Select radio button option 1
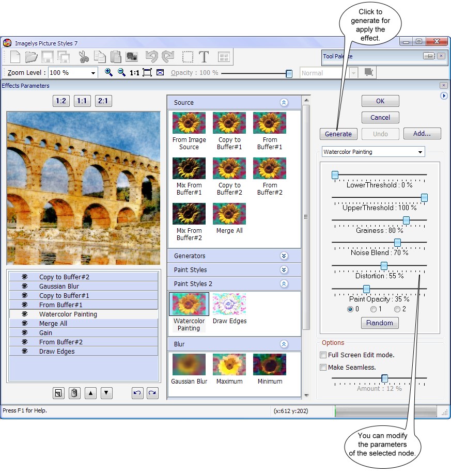 (x=374, y=309)
